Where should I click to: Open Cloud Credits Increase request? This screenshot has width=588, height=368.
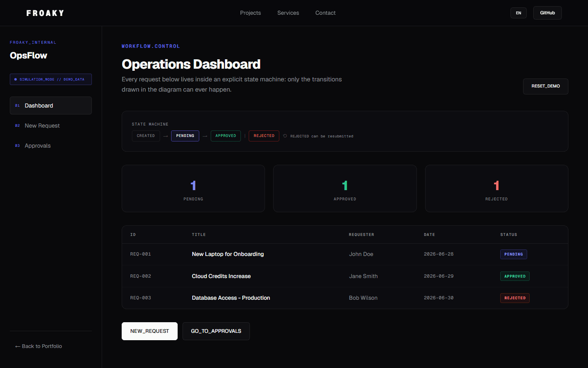221,276
